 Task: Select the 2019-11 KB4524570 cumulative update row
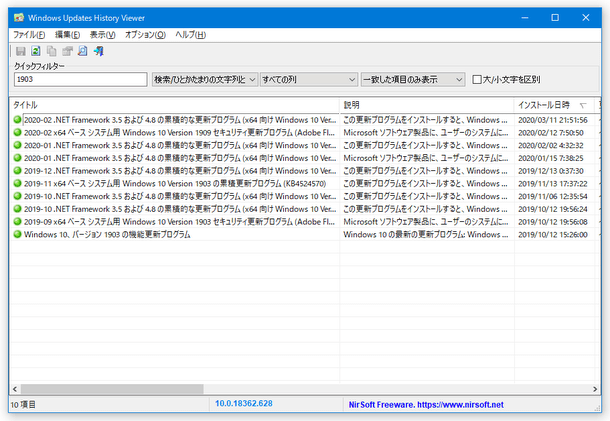(305, 183)
